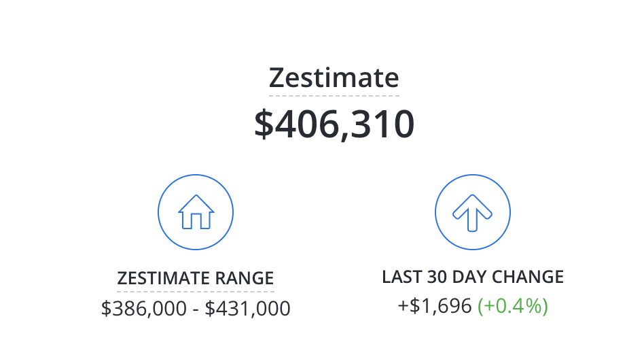Screen dimensions: 644x355
Task: Click the word CHANGE in the label
Action: point(528,277)
